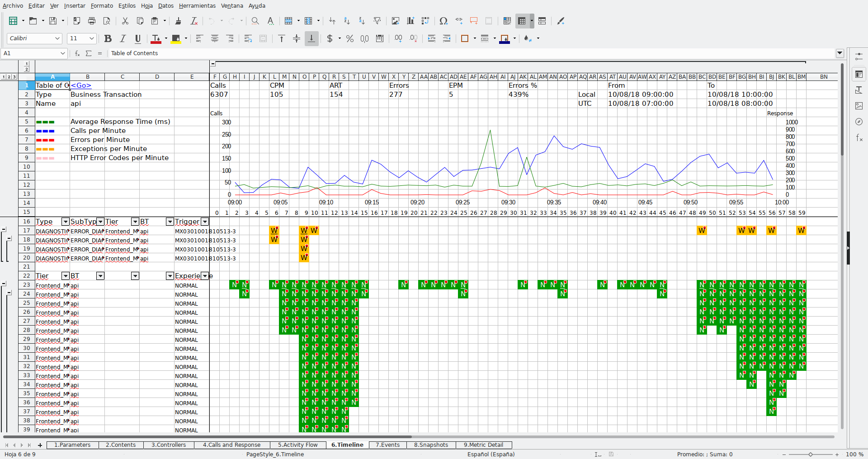Open the Herramientas menu
The image size is (868, 459).
[x=197, y=6]
